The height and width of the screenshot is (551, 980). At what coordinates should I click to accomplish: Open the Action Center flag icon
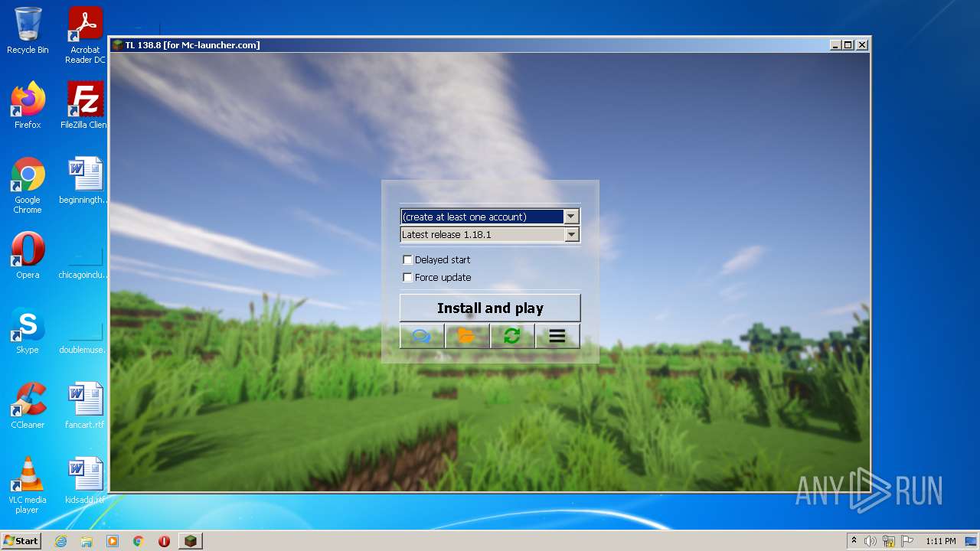[x=907, y=541]
